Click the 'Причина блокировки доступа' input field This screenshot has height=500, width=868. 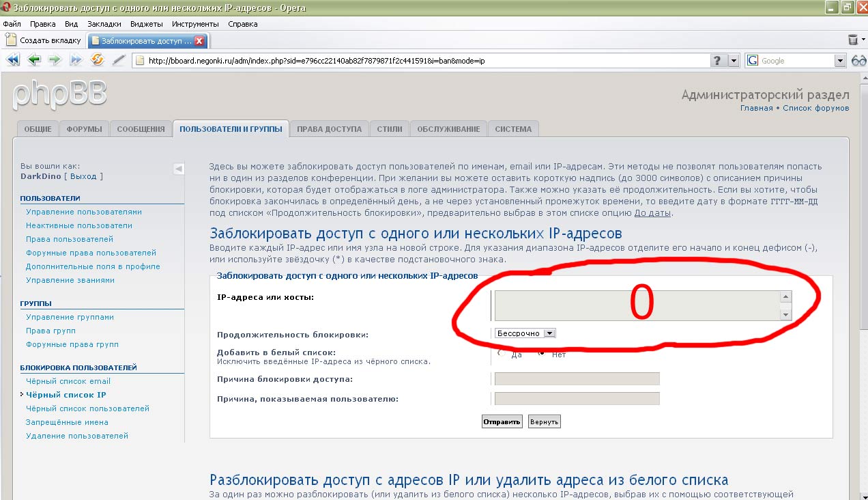[x=577, y=379]
